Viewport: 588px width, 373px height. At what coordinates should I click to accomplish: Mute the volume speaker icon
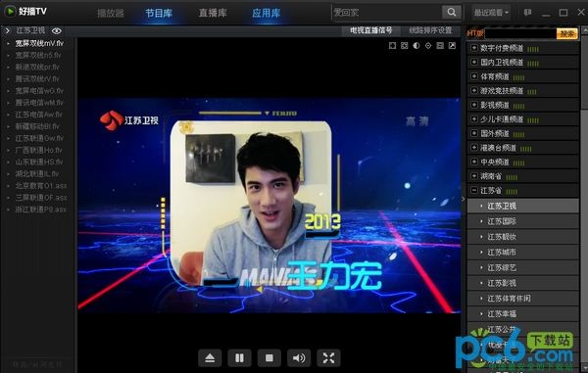299,358
